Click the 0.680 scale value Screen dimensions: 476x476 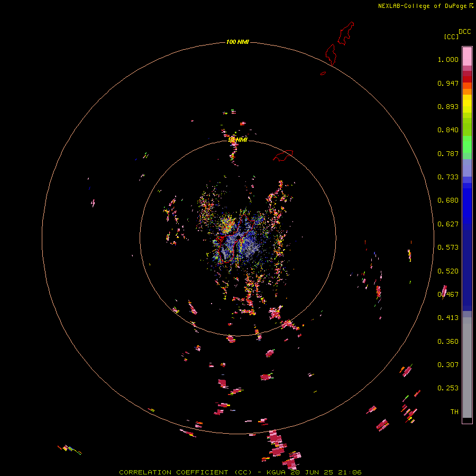[448, 200]
